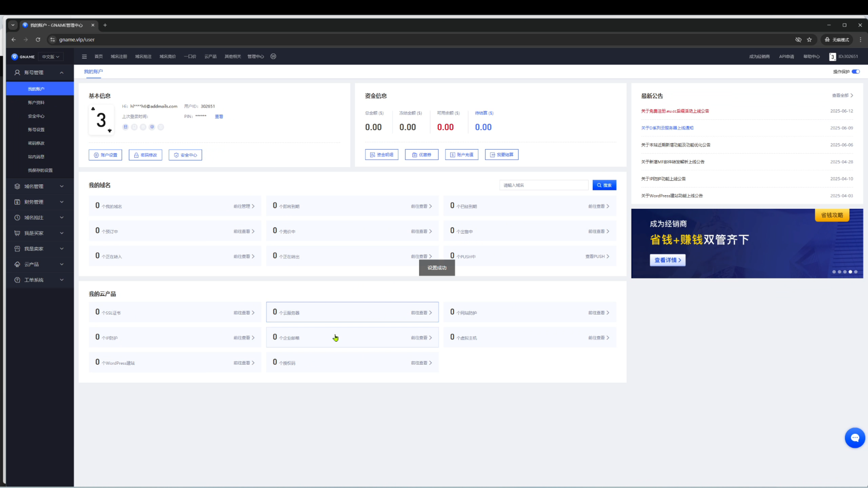Image resolution: width=868 pixels, height=488 pixels.
Task: Collapse the sidebar with the hamburger icon
Action: [84, 57]
